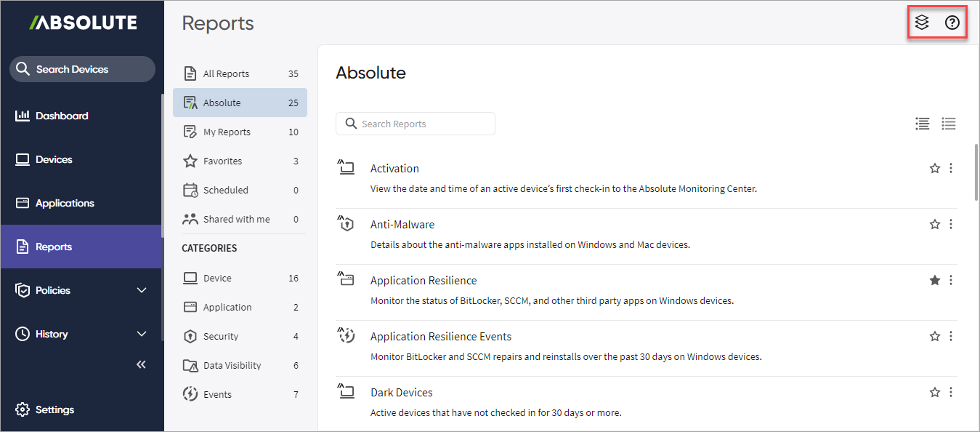Open the Anti-Malware report

pyautogui.click(x=402, y=224)
